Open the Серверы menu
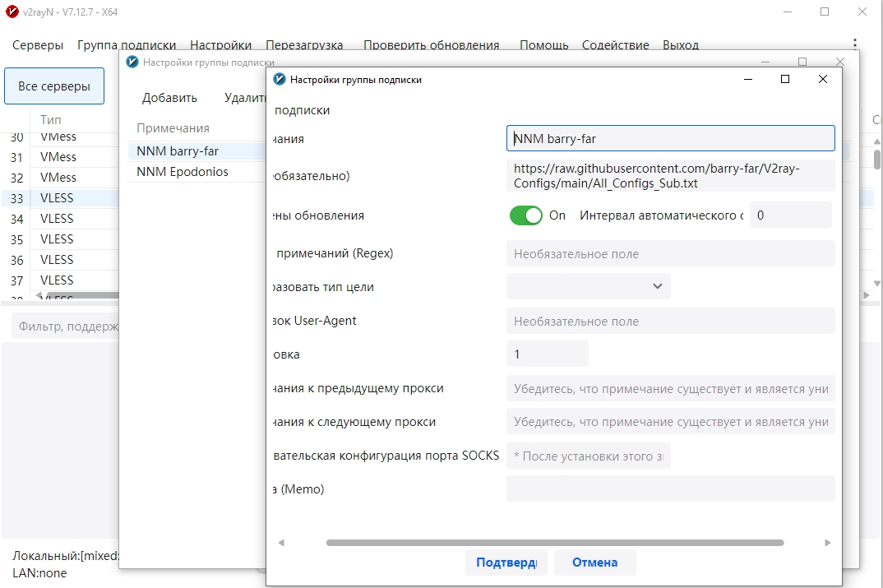Viewport: 883px width, 588px height. (x=38, y=45)
